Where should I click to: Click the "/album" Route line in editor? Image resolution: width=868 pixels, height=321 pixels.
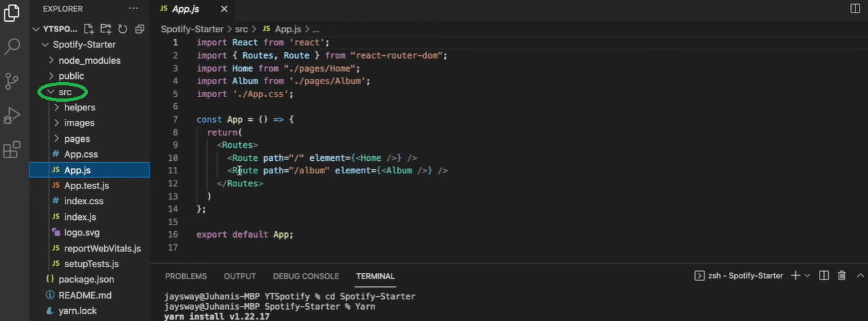click(338, 171)
